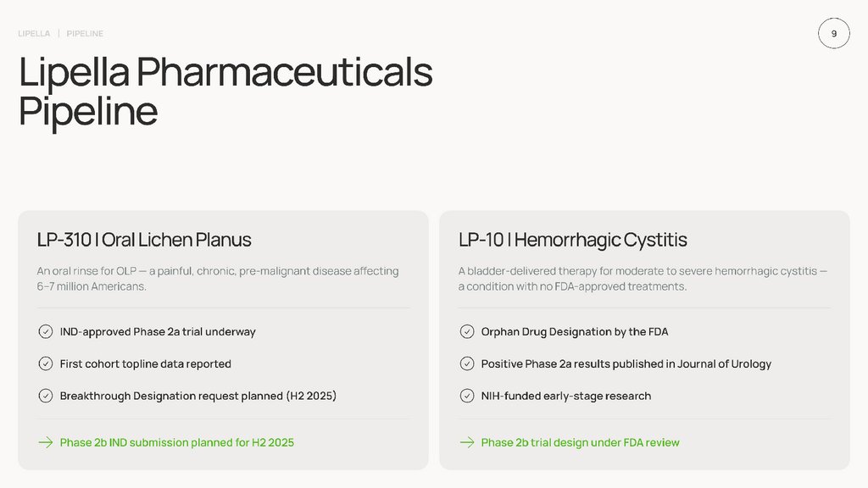Select the LP-310 Oral Lichen Planus heading
Viewport: 868px width, 488px height.
[144, 240]
